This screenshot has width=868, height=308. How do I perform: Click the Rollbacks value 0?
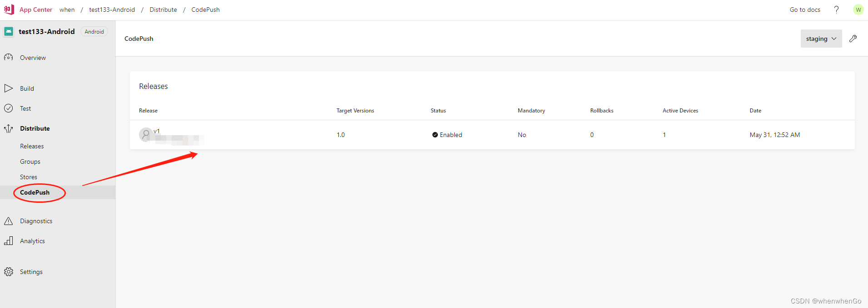pos(592,135)
